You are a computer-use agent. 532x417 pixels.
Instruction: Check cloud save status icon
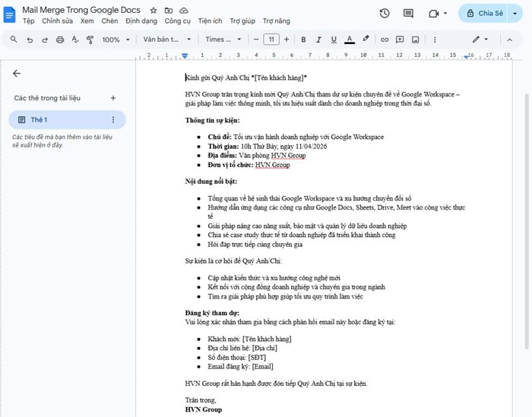click(184, 11)
